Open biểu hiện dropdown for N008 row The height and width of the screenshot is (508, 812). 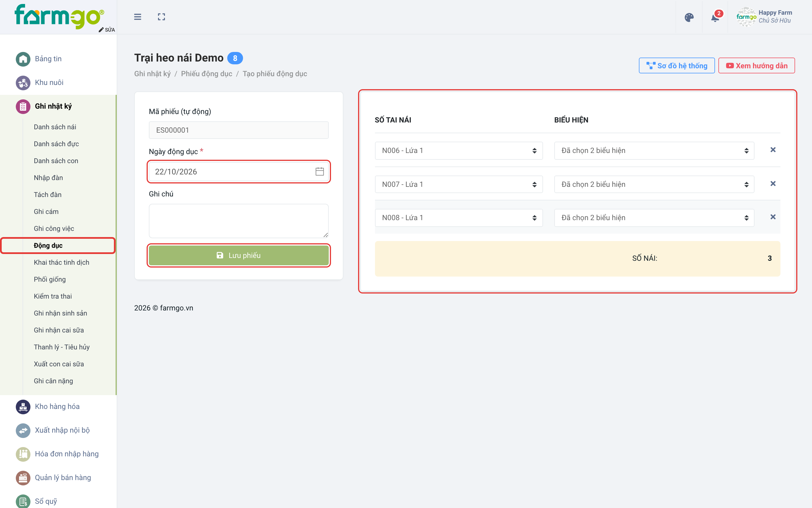[x=654, y=218]
